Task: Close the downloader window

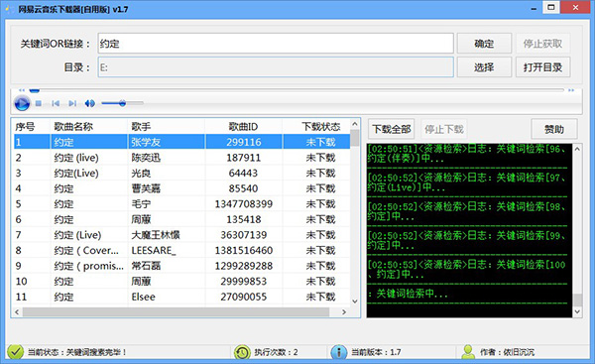Action: 575,7
